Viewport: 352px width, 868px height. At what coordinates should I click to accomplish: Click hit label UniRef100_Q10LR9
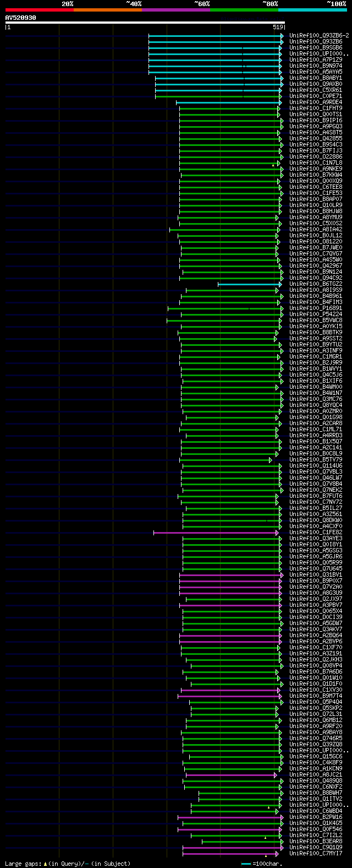[x=316, y=205]
